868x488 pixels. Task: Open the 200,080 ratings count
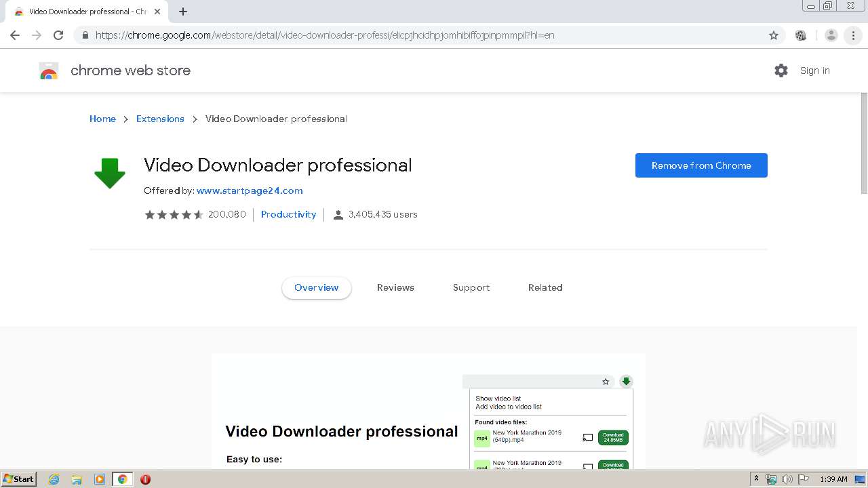click(227, 214)
